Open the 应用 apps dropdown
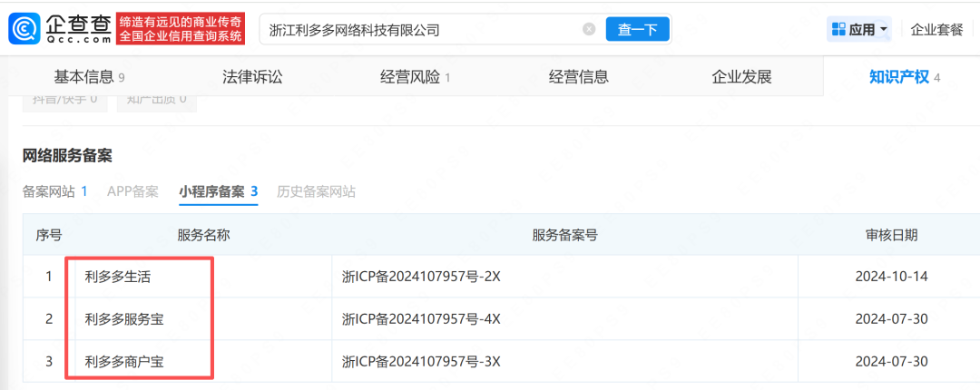This screenshot has width=980, height=390. coord(858,29)
